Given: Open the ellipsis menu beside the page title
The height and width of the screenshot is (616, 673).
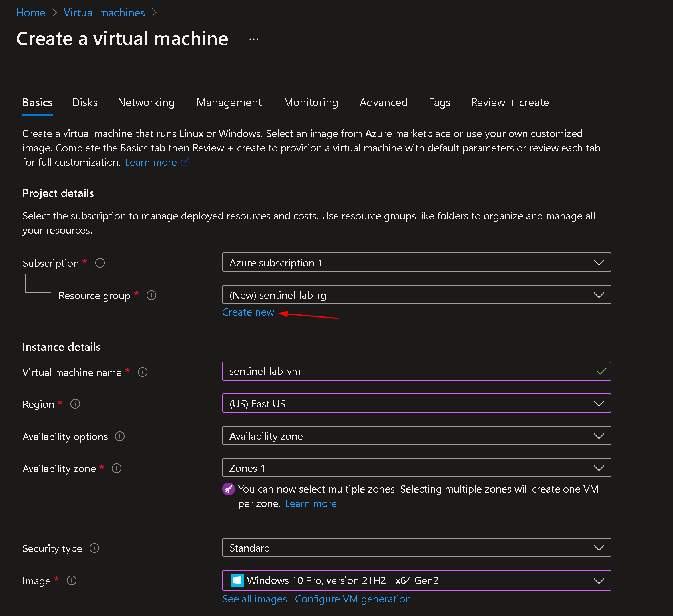Looking at the screenshot, I should tap(254, 39).
